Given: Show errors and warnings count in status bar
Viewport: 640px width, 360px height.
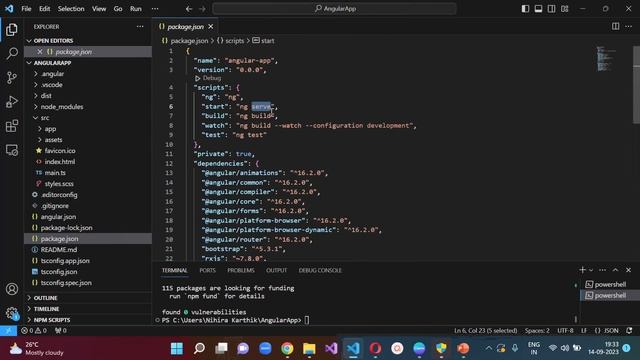Looking at the screenshot, I should coord(34,331).
